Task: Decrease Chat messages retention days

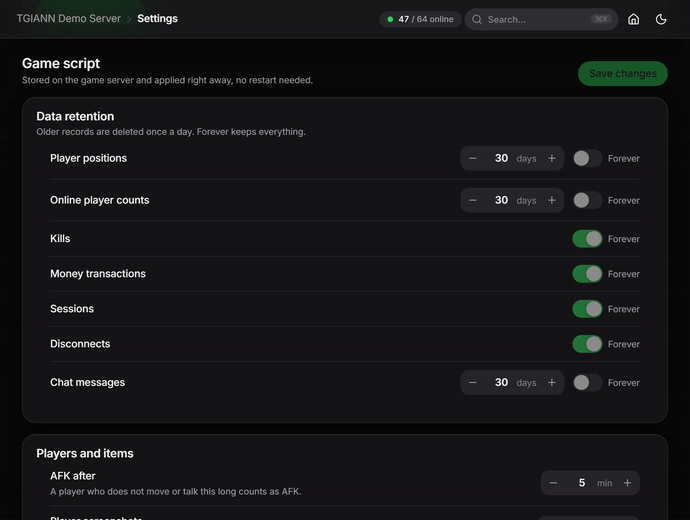Action: [473, 383]
